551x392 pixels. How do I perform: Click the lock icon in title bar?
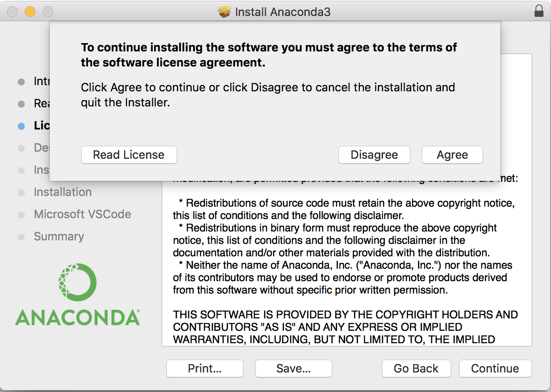pos(539,11)
